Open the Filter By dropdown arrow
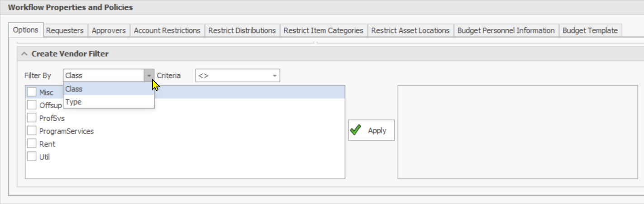 pyautogui.click(x=149, y=76)
